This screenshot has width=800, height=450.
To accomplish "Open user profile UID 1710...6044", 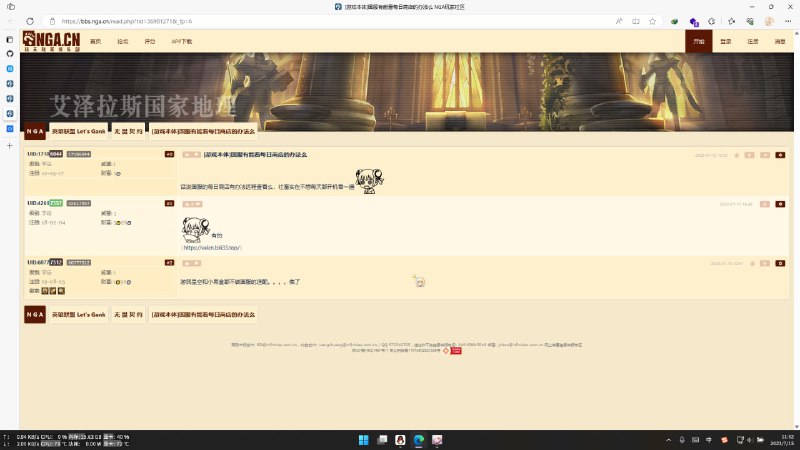I will coord(45,154).
